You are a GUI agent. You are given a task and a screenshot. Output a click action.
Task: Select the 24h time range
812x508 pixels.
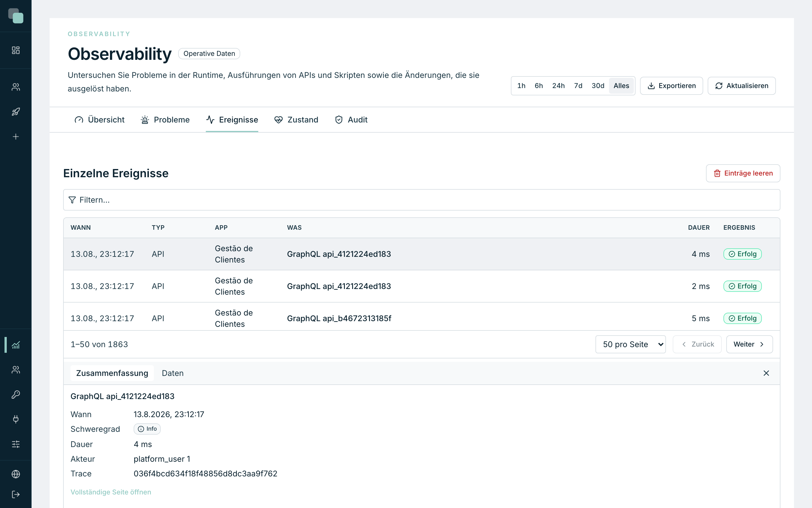558,86
